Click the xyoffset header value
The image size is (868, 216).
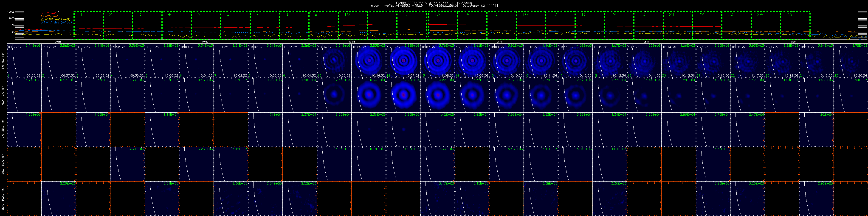(x=404, y=6)
